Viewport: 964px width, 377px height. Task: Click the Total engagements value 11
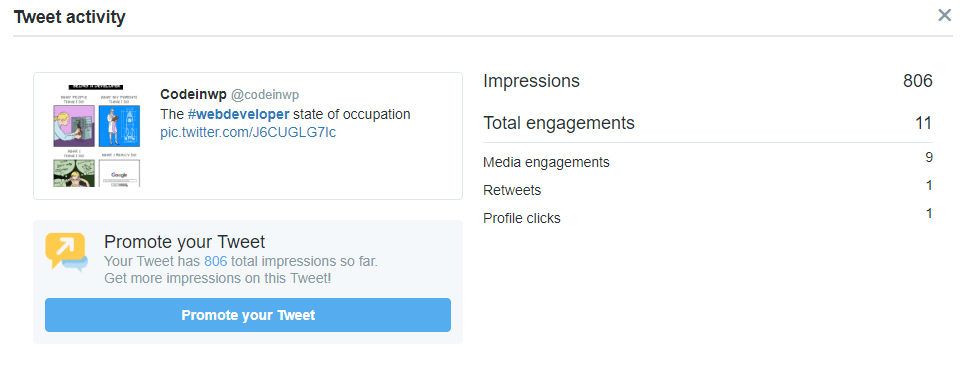coord(923,123)
